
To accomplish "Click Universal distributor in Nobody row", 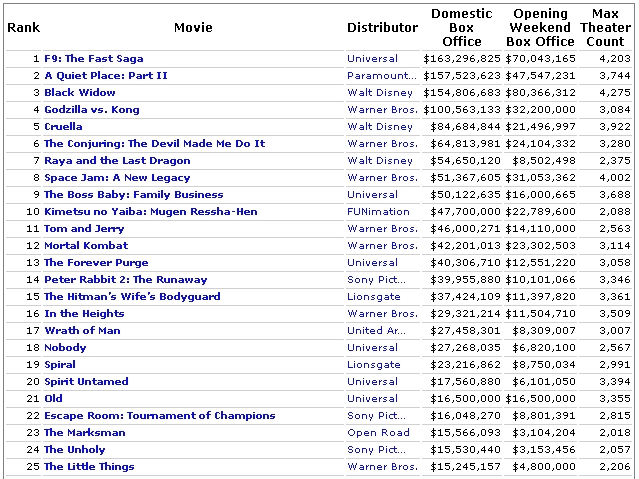I will (372, 348).
